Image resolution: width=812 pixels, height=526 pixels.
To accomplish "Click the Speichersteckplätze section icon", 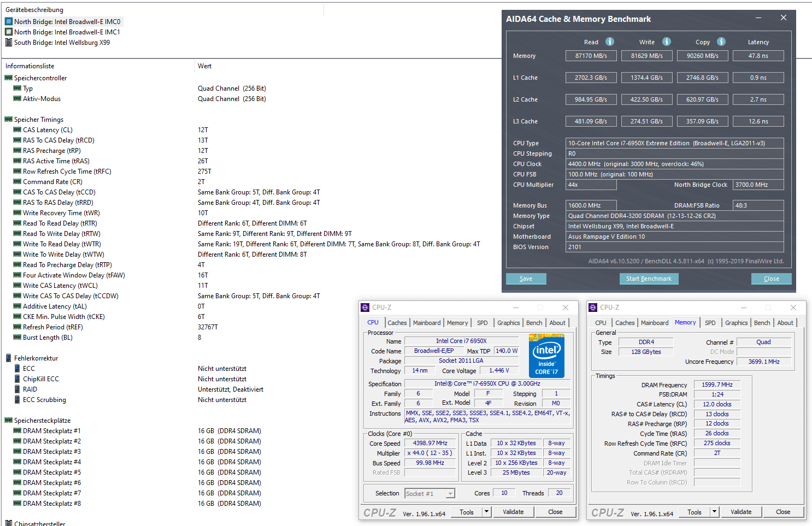I will [x=9, y=420].
